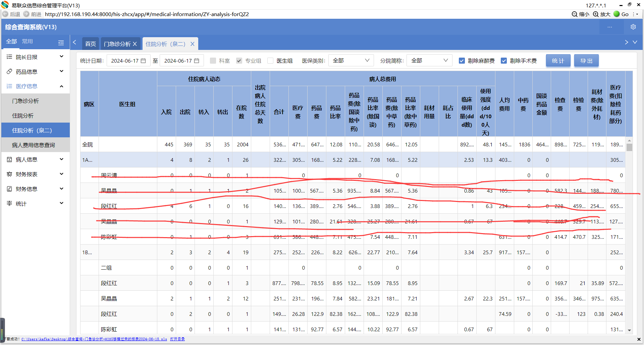
Task: Click the table scroll down arrow
Action: [x=629, y=330]
